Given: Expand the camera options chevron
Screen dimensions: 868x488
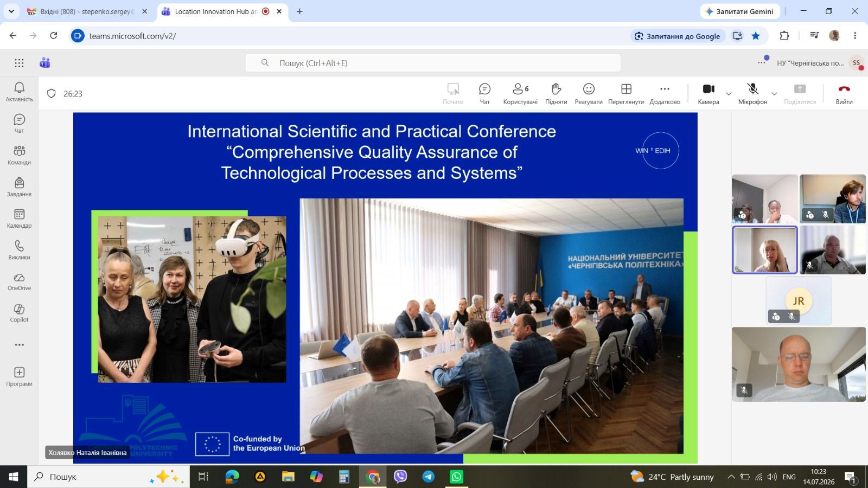Looking at the screenshot, I should [729, 94].
